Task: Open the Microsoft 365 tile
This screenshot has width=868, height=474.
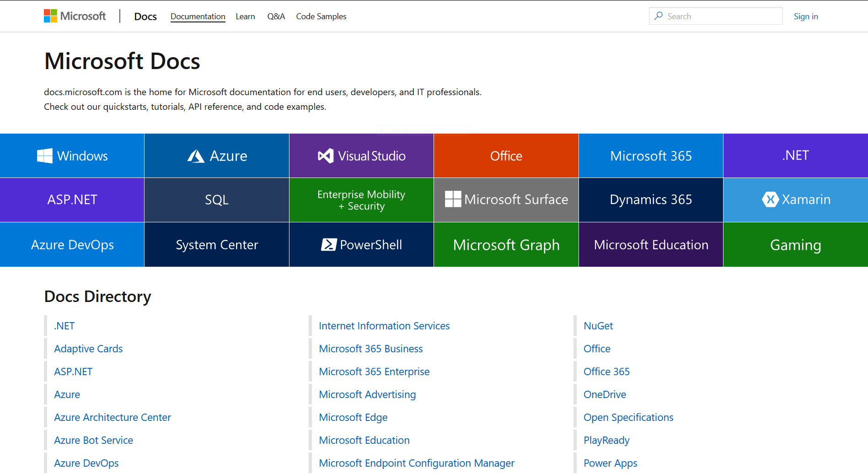Action: [x=651, y=156]
